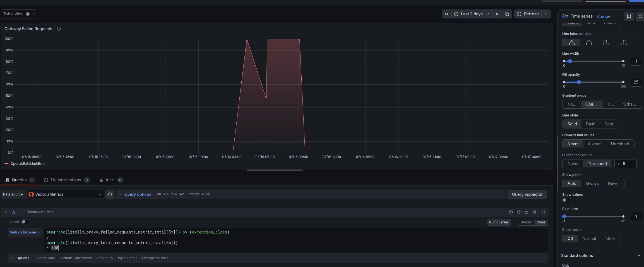Collapse the Standard options section
This screenshot has height=267, width=644.
point(639,256)
